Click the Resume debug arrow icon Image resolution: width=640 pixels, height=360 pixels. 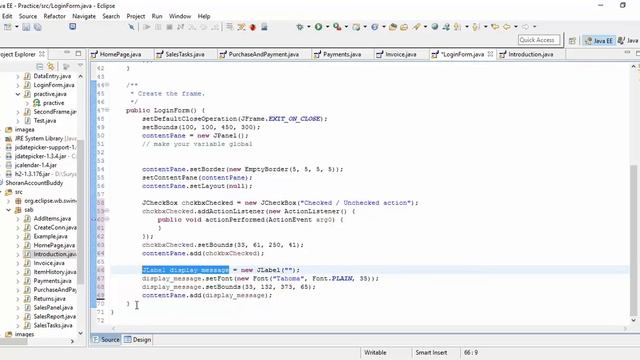(147, 27)
